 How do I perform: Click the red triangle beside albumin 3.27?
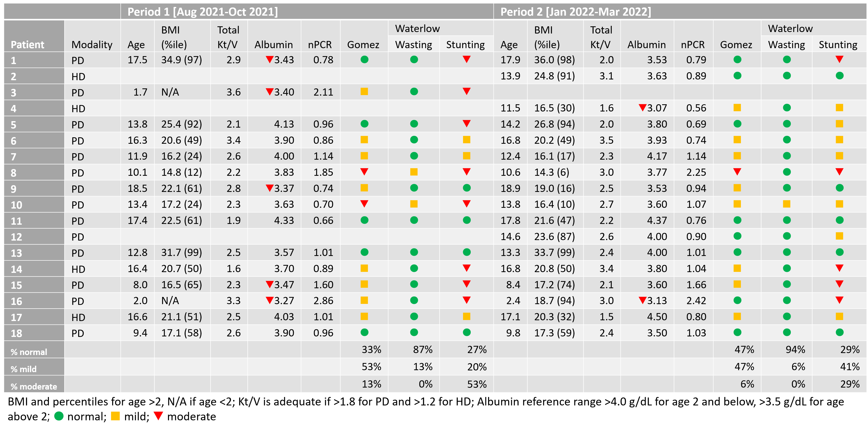[x=269, y=300]
